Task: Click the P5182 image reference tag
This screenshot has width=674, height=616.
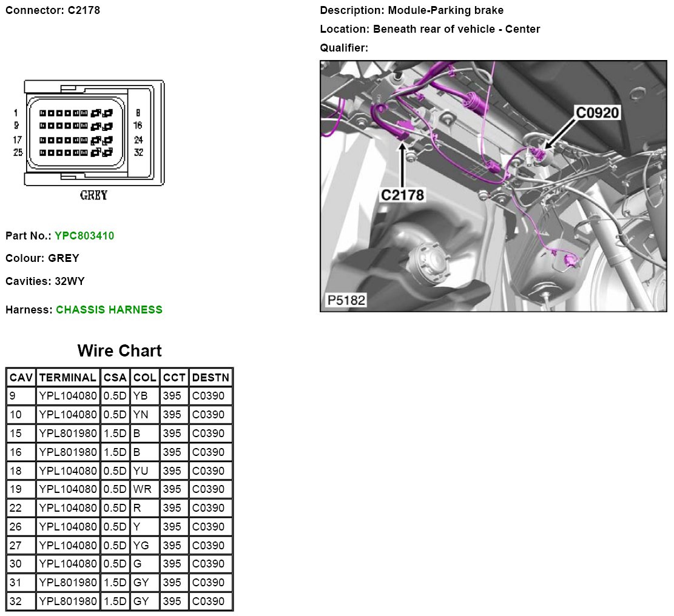Action: (x=346, y=300)
